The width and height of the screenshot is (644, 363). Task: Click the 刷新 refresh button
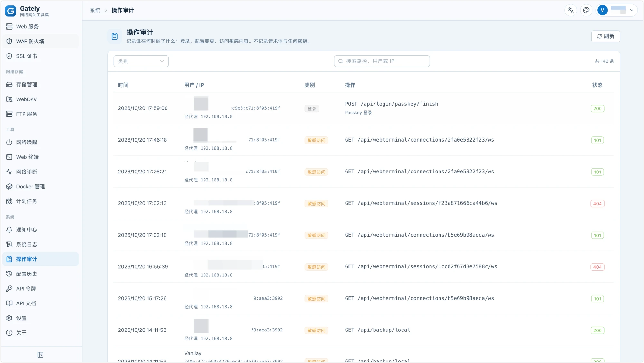(x=605, y=36)
